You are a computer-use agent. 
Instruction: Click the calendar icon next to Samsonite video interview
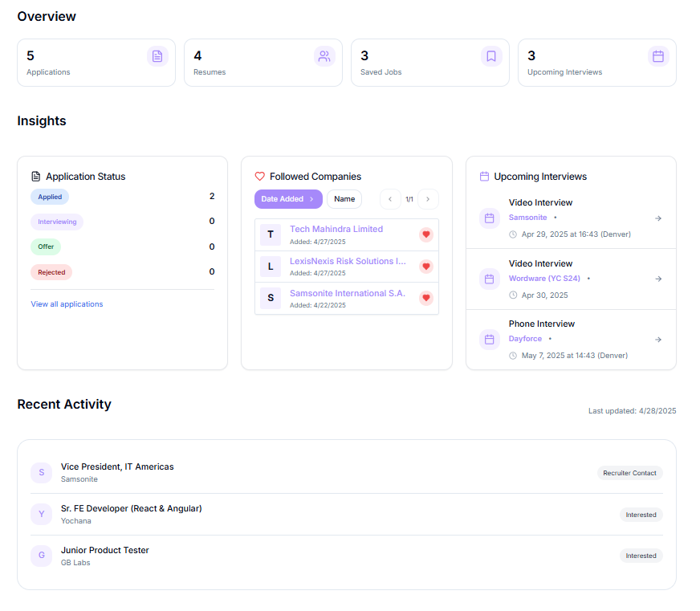point(489,218)
